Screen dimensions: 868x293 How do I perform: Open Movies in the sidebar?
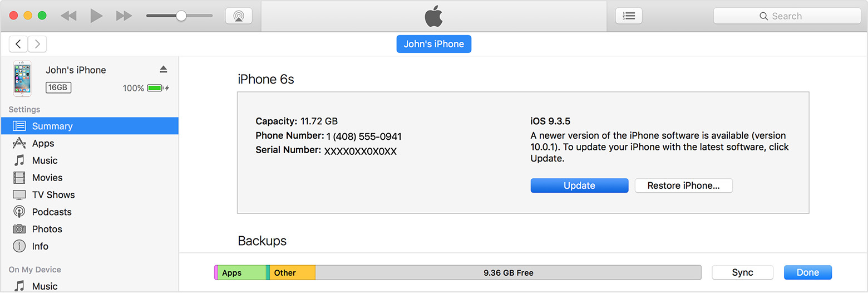(x=90, y=178)
